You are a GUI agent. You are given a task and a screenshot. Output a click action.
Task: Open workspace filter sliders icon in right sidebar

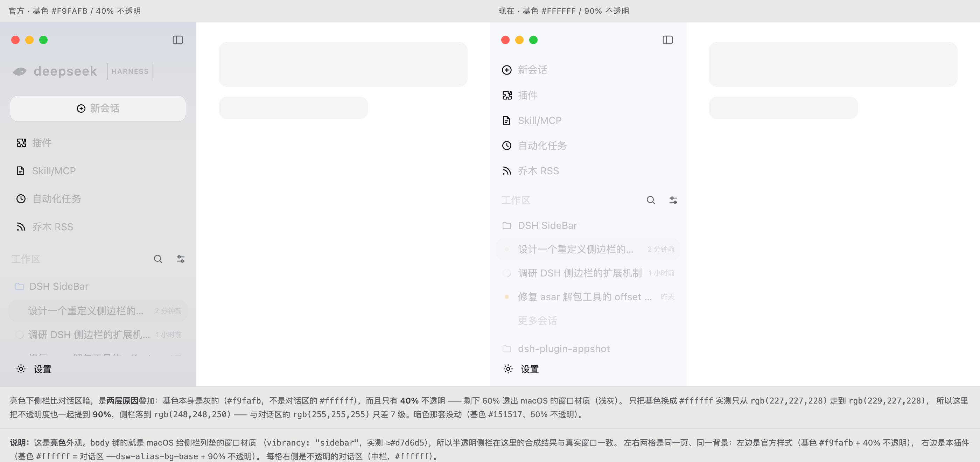(x=673, y=200)
